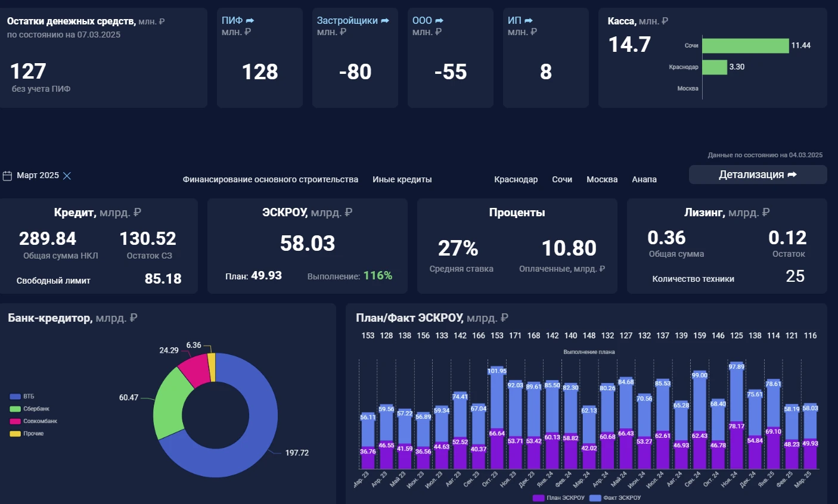Open the Детализация details page

point(758,175)
